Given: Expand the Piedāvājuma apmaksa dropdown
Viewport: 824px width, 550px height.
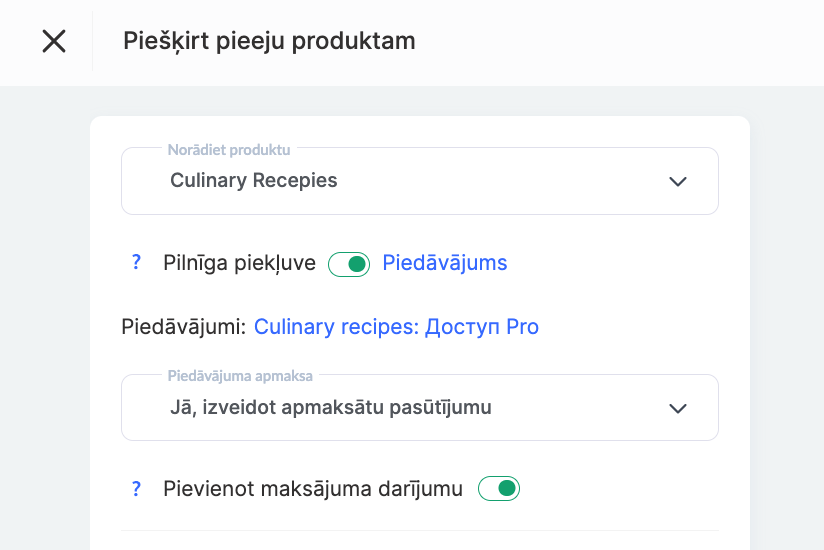Looking at the screenshot, I should pyautogui.click(x=420, y=408).
